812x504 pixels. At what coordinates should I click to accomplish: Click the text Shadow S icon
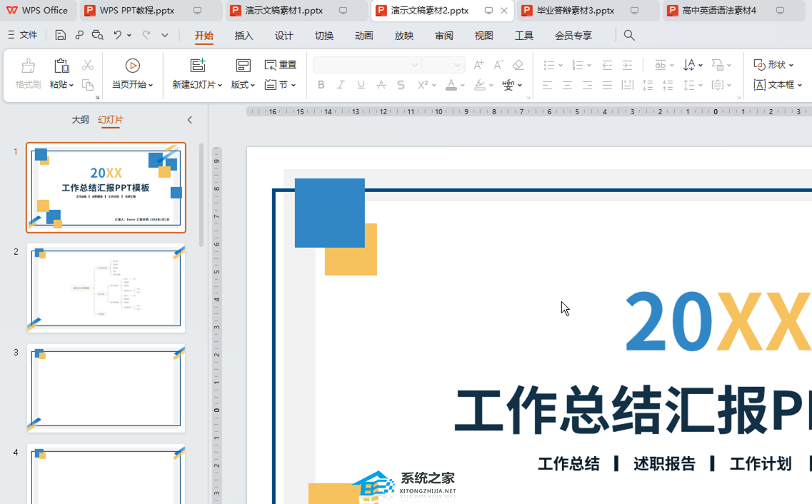401,85
